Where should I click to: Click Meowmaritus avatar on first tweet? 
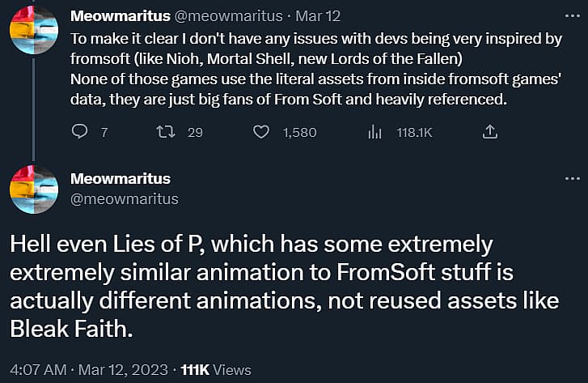[34, 30]
